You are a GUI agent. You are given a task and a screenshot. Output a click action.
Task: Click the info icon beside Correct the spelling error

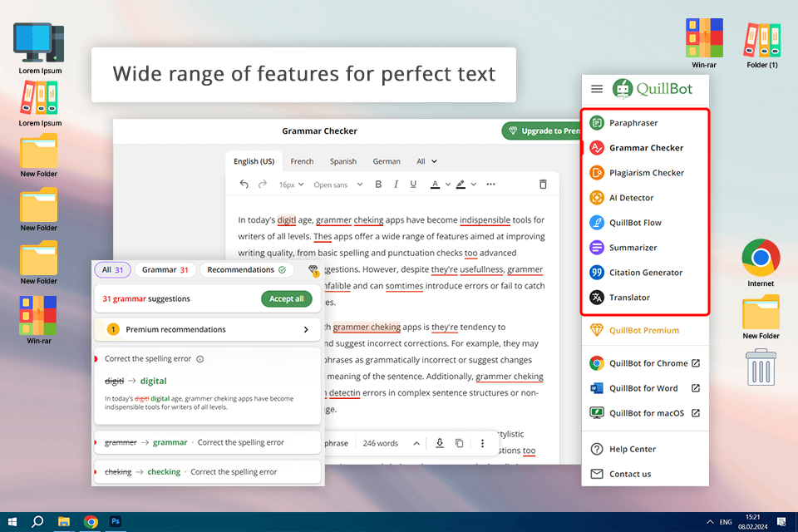[200, 359]
